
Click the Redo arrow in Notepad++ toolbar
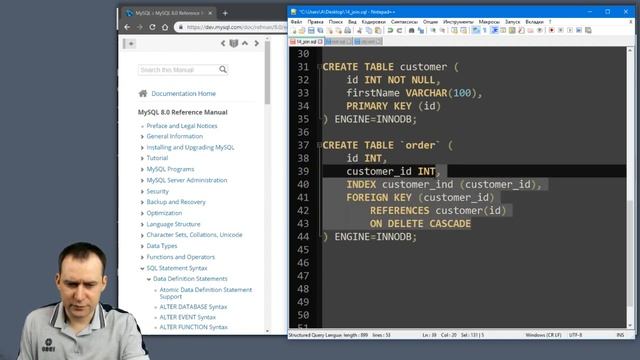click(x=400, y=30)
